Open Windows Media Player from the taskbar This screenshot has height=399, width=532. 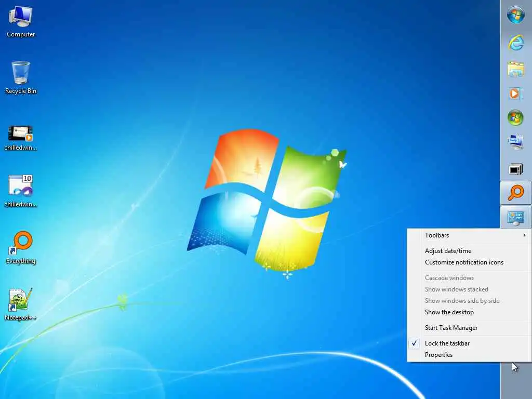tap(516, 94)
